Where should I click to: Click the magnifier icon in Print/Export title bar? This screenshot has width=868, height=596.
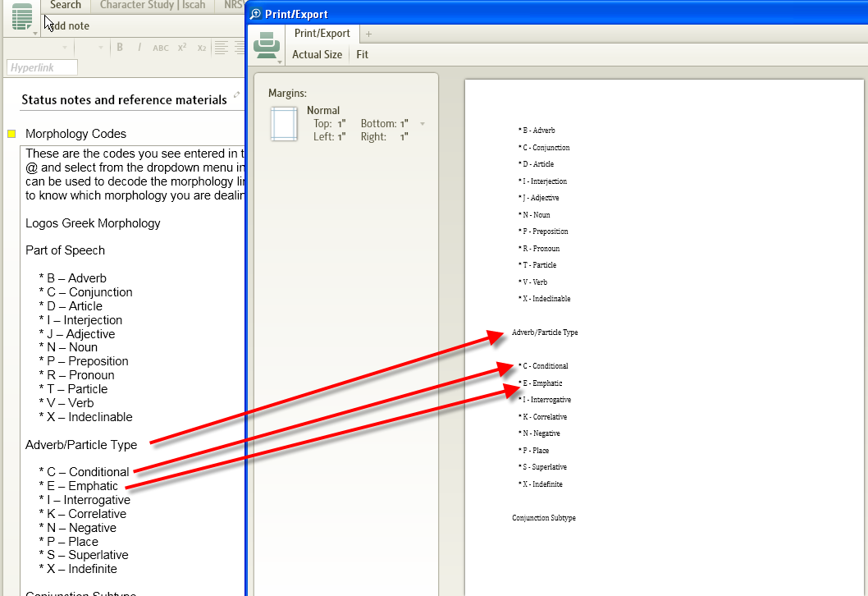click(255, 13)
